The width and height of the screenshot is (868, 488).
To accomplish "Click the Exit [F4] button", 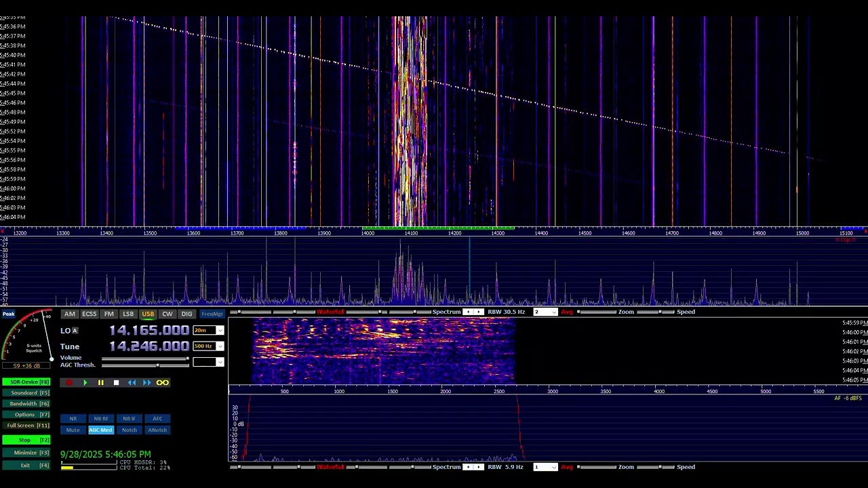I will point(26,466).
